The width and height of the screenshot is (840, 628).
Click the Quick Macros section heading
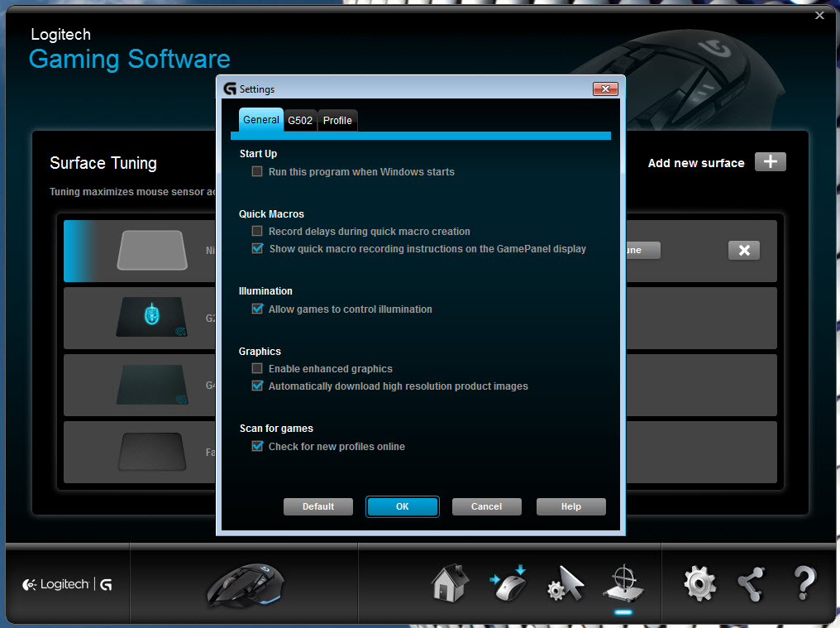coord(272,214)
